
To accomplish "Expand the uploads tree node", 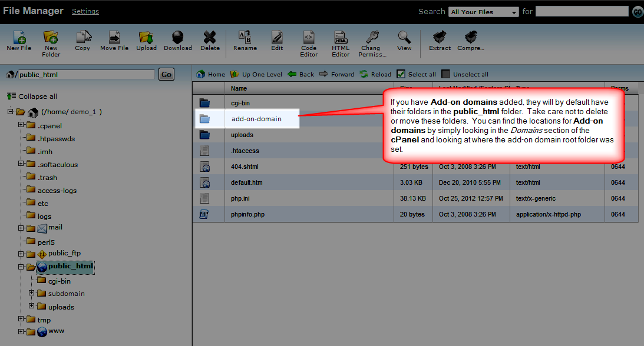I will click(32, 306).
